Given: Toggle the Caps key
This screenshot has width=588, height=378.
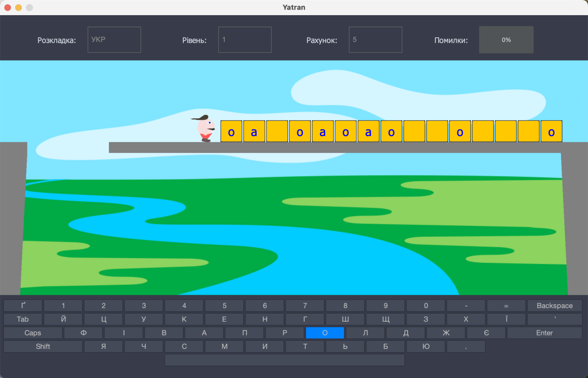Looking at the screenshot, I should tap(33, 333).
